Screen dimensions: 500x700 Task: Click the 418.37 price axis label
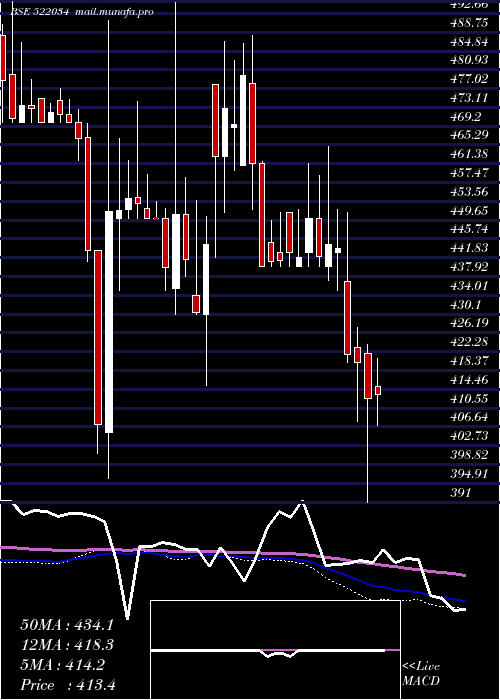(470, 361)
